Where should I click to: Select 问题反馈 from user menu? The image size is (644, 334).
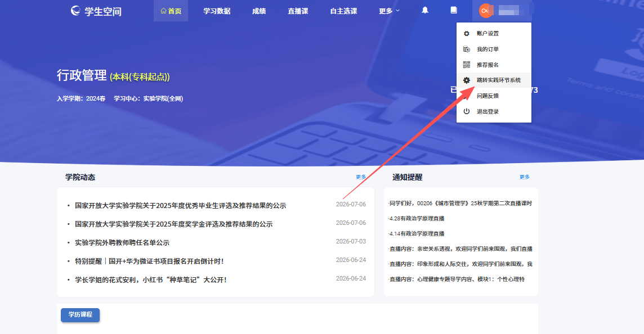(494, 96)
